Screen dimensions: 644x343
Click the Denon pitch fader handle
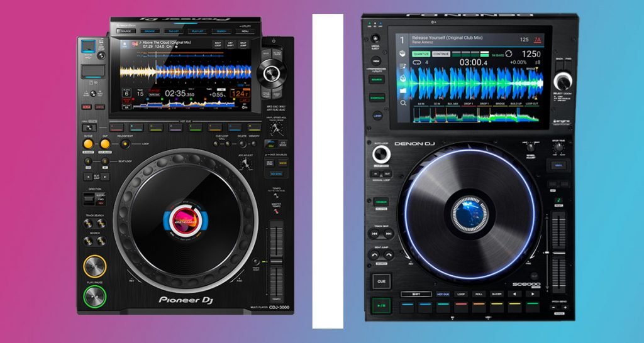[x=558, y=253]
